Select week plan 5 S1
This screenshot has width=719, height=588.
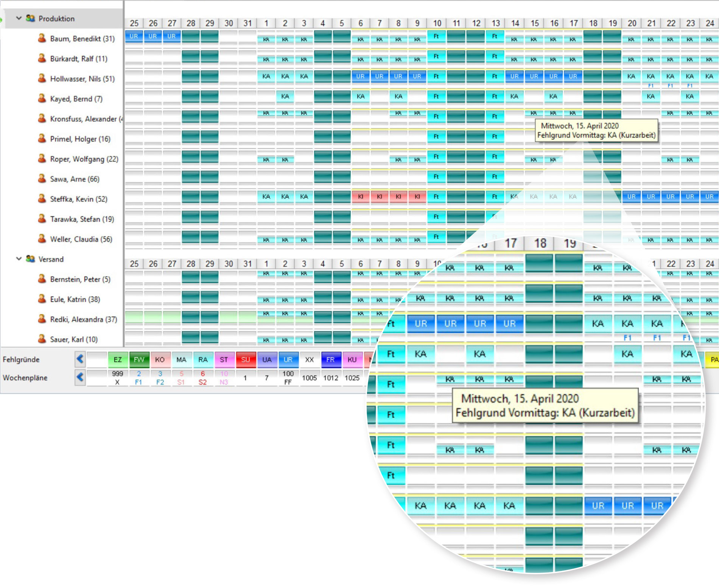click(181, 378)
